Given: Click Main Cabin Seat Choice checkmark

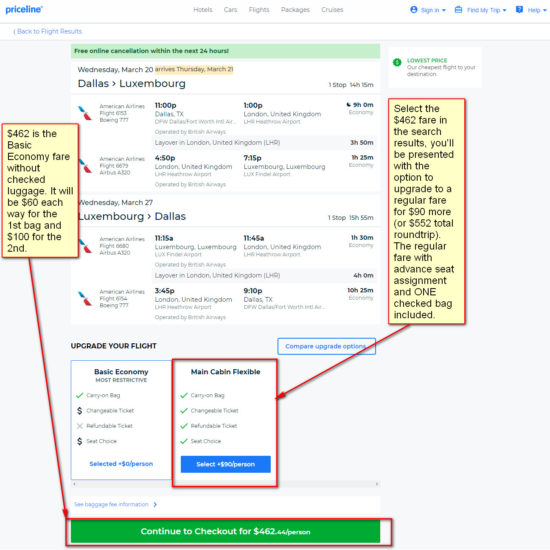Looking at the screenshot, I should (x=184, y=441).
